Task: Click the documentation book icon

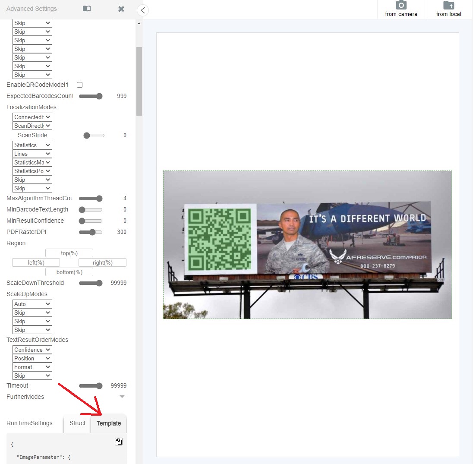Action: pos(87,9)
